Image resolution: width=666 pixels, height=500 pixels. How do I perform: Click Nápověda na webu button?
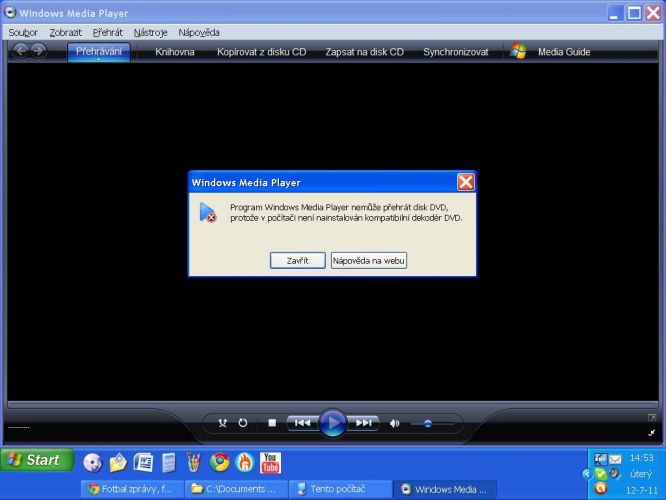(369, 260)
